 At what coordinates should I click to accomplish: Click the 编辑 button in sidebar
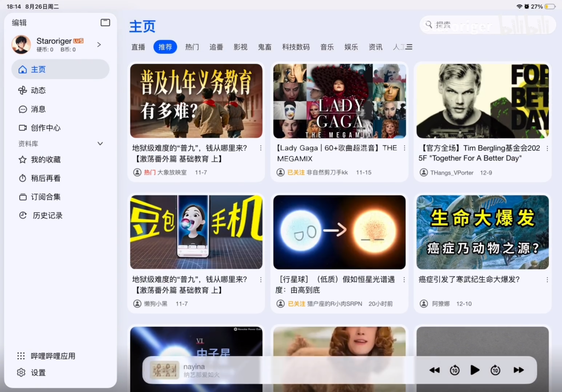[x=19, y=23]
